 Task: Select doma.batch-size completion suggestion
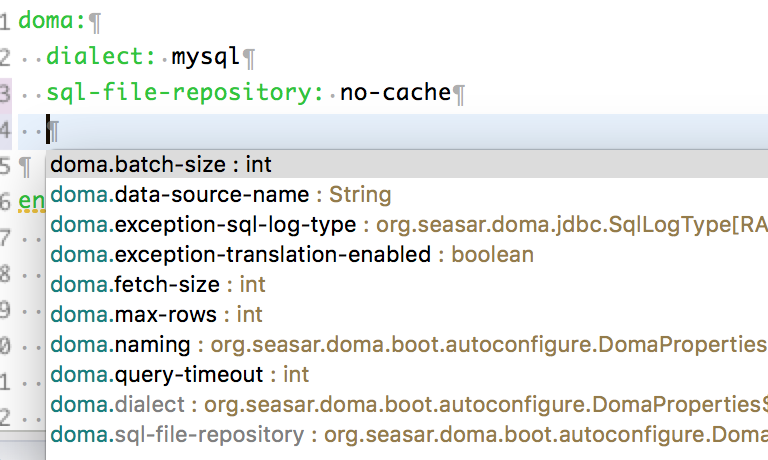coord(161,164)
